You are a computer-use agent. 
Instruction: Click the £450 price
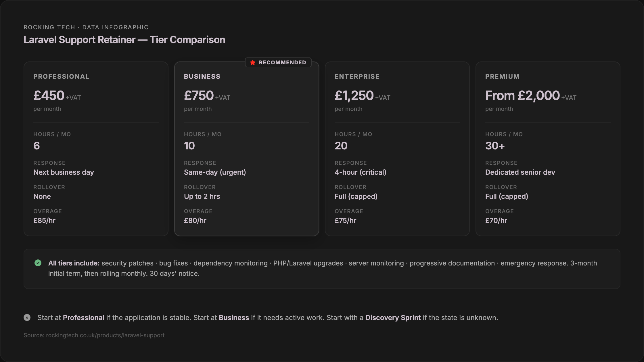point(49,95)
